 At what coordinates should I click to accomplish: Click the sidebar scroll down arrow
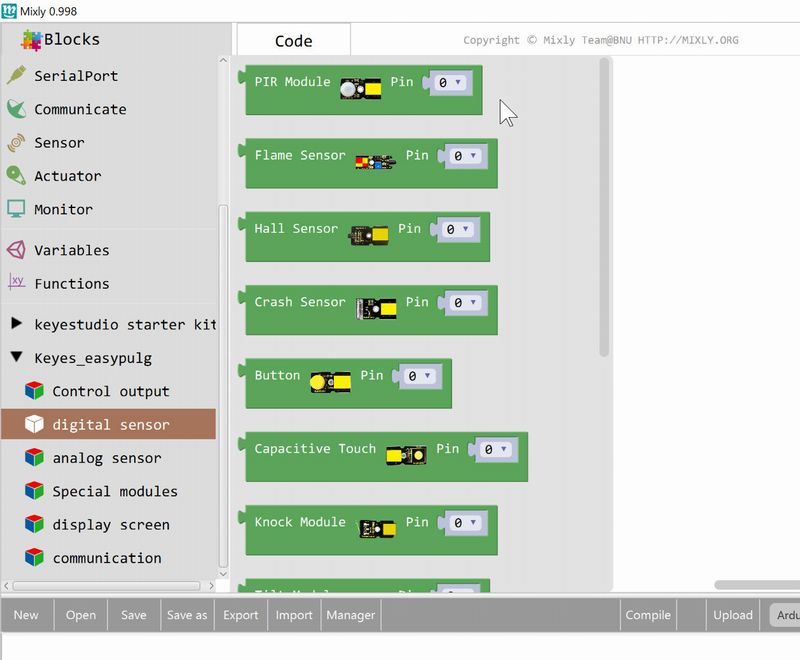tap(223, 574)
